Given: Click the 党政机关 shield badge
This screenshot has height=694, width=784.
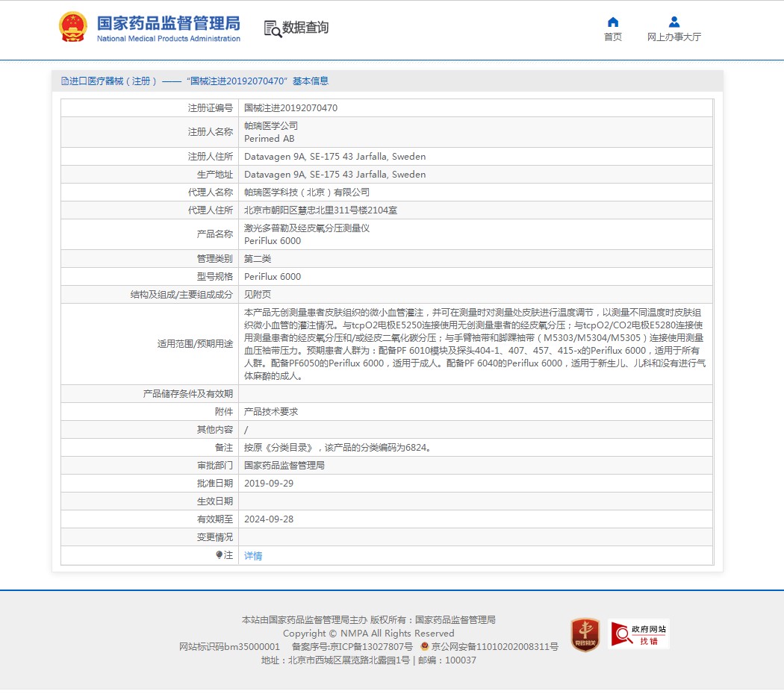Looking at the screenshot, I should (585, 634).
